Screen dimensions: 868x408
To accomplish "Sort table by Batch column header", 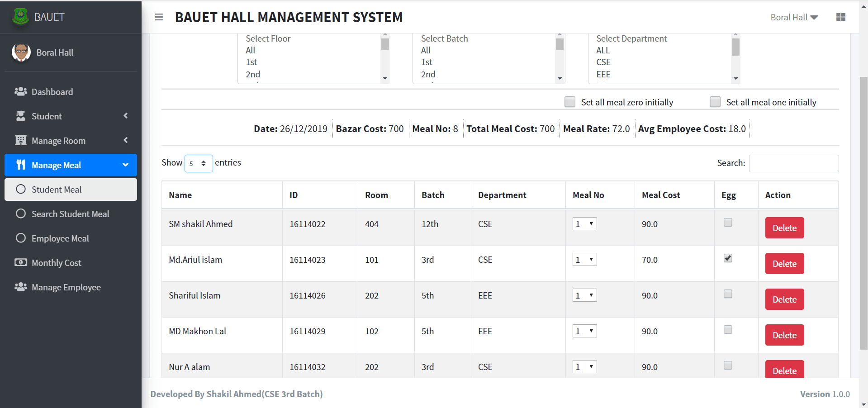I will point(443,195).
